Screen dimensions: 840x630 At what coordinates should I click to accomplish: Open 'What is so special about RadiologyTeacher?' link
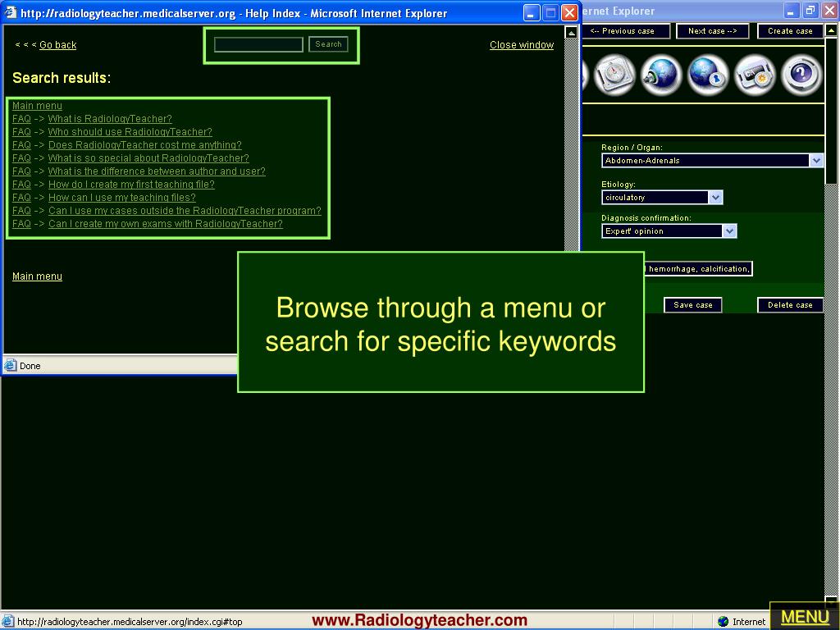pyautogui.click(x=148, y=158)
